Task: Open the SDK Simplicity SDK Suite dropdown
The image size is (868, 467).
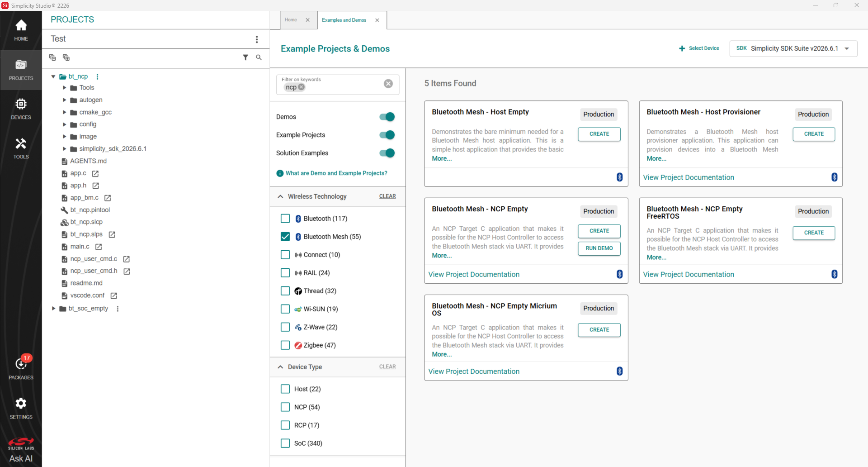Action: tap(793, 48)
